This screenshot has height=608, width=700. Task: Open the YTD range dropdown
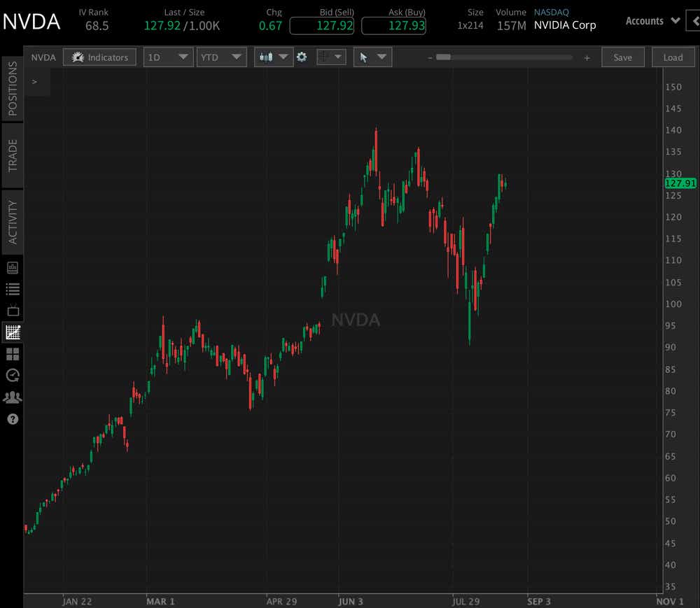coord(222,57)
